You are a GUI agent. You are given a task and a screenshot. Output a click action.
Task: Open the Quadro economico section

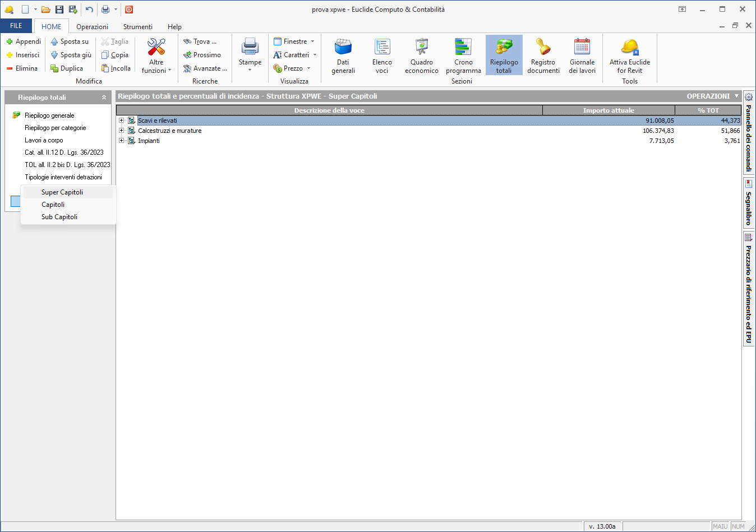point(421,55)
